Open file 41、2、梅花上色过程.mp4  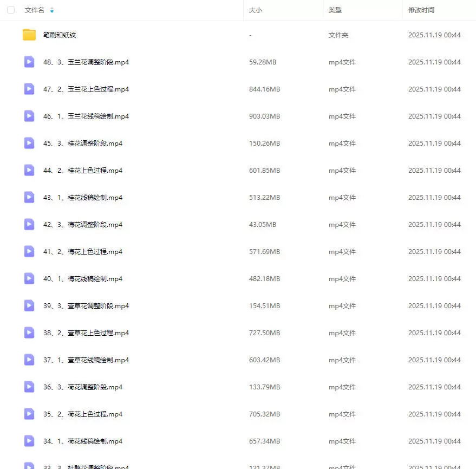point(82,252)
